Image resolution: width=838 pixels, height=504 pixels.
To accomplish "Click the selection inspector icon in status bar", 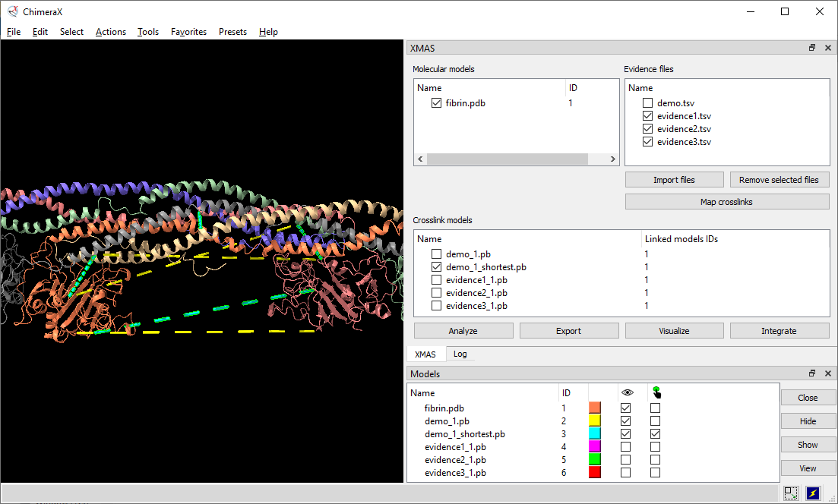I will click(x=791, y=493).
